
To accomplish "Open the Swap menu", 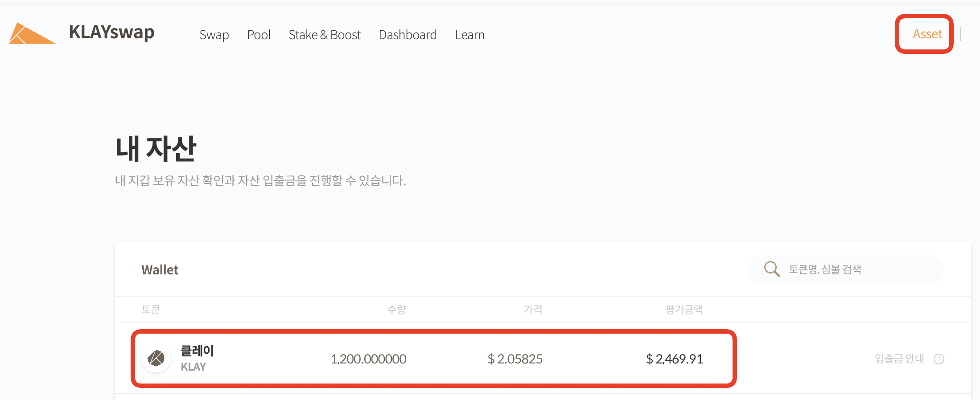I will pos(214,35).
